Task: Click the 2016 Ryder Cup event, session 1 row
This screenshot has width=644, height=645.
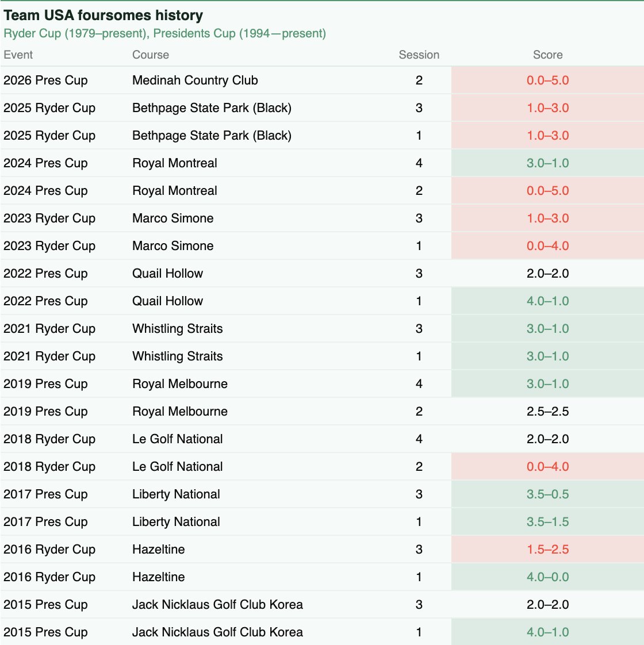Action: tap(49, 577)
